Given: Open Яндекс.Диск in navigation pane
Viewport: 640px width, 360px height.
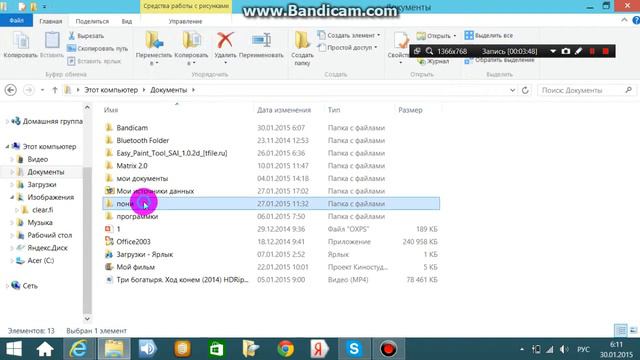Looking at the screenshot, I should click(47, 248).
